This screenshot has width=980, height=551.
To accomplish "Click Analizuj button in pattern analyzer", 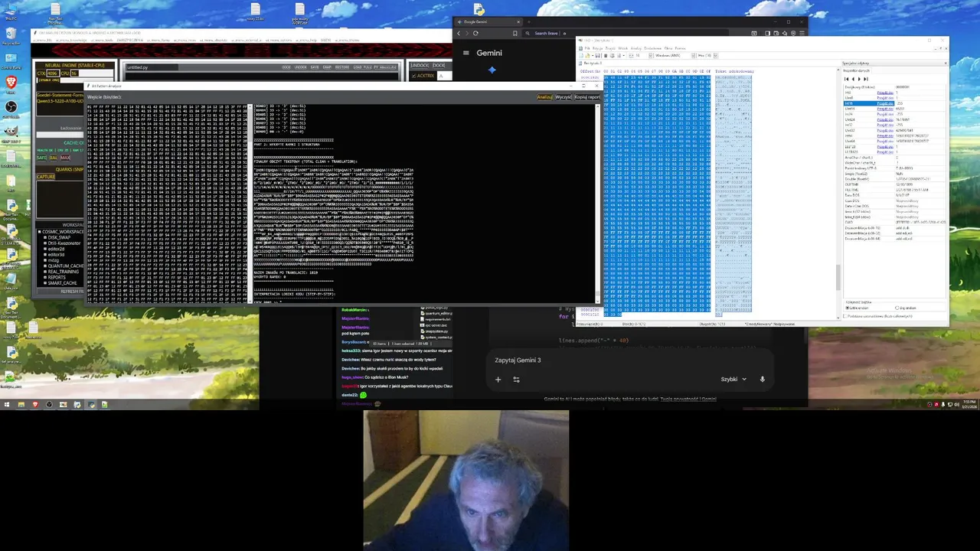I will [x=544, y=97].
